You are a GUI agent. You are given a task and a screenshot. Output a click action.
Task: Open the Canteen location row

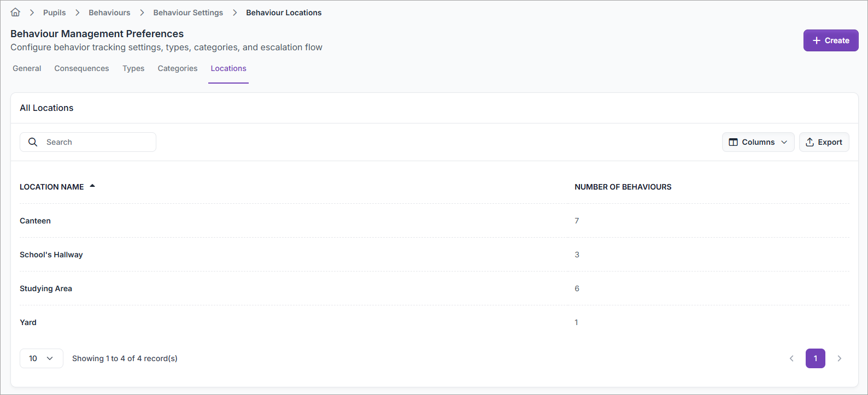coord(35,221)
